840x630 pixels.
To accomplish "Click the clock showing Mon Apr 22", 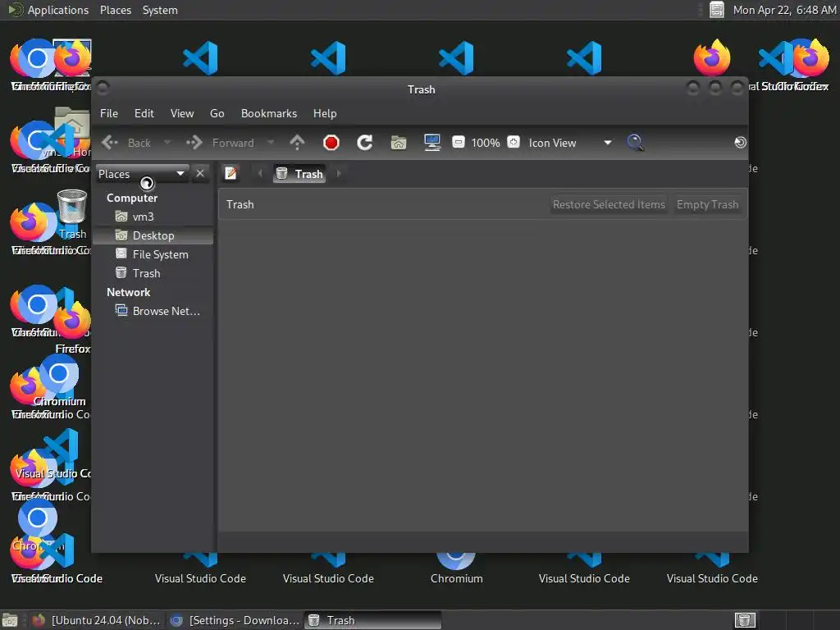I will point(784,10).
